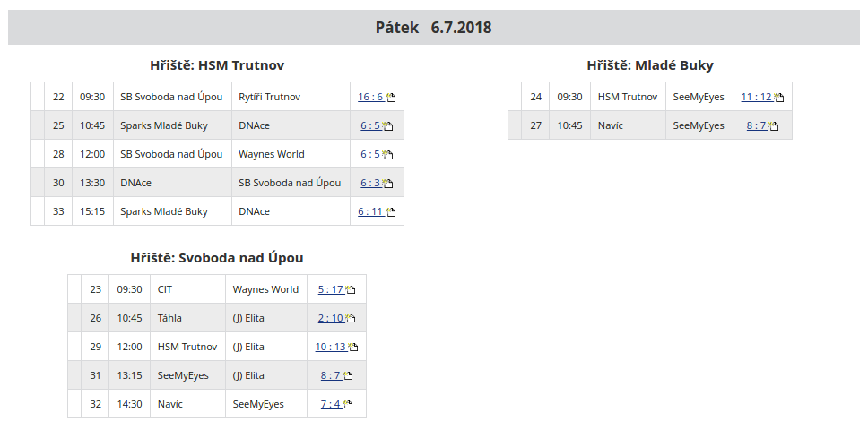The width and height of the screenshot is (868, 438).
Task: Open match sheet icon for match 27
Action: [x=772, y=126]
